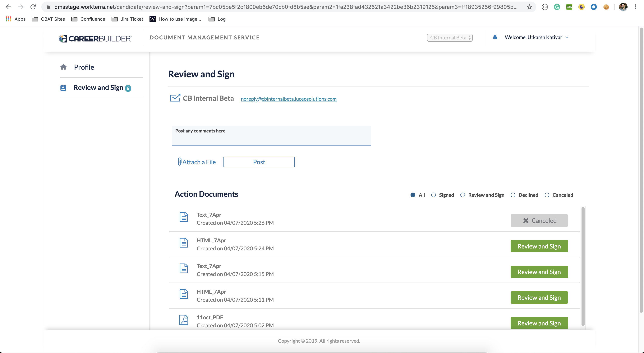Viewport: 644px width, 353px height.
Task: Go back using browser back arrow
Action: click(x=8, y=7)
